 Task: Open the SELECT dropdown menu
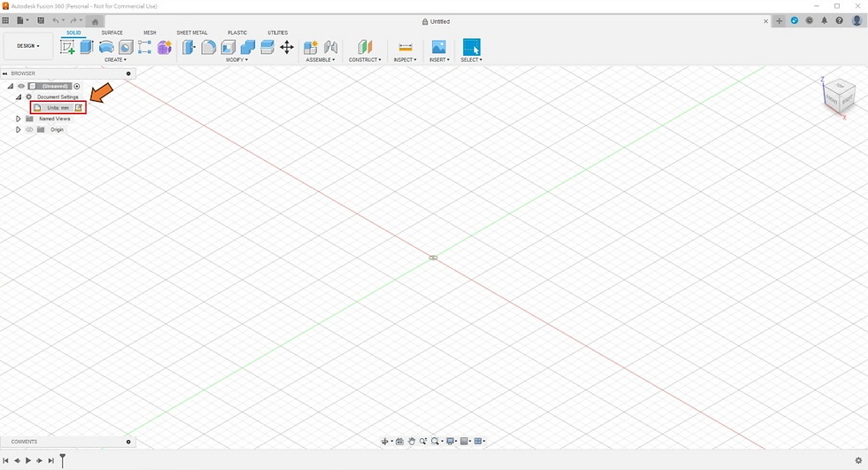coord(471,59)
